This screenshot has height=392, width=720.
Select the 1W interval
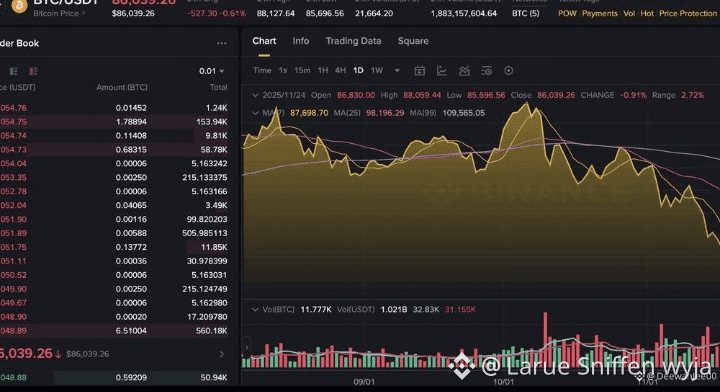[x=377, y=70]
